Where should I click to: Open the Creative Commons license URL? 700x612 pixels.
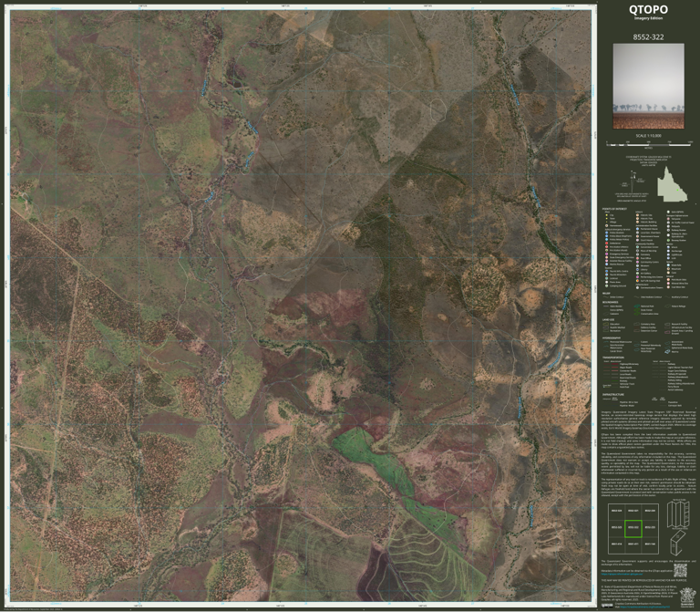click(645, 607)
